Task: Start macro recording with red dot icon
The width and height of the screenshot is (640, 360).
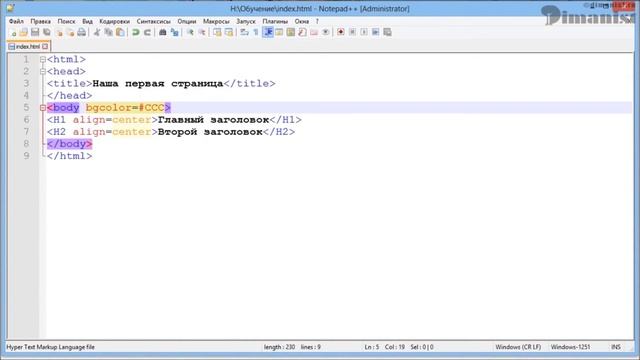Action: click(340, 32)
